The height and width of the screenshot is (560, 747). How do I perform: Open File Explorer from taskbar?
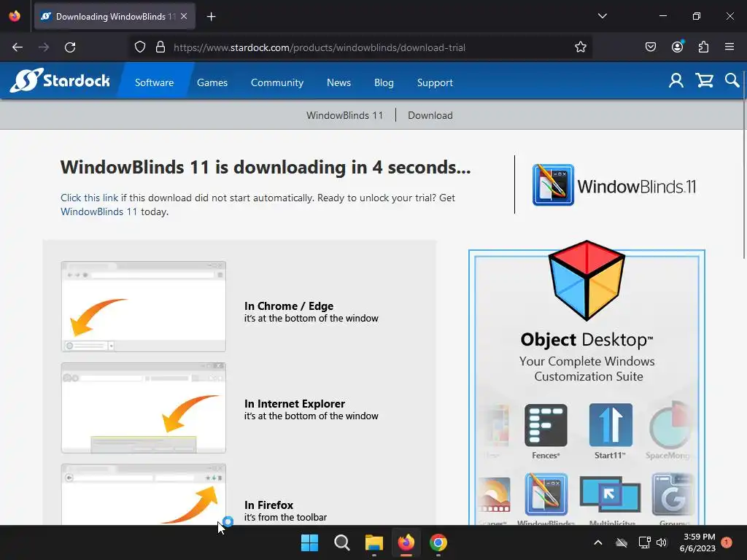tap(374, 542)
